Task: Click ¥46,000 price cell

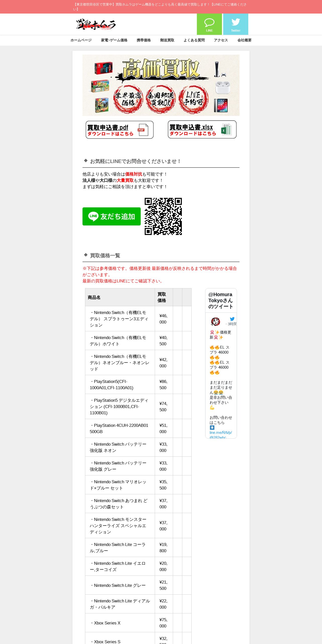Action: coord(164,319)
